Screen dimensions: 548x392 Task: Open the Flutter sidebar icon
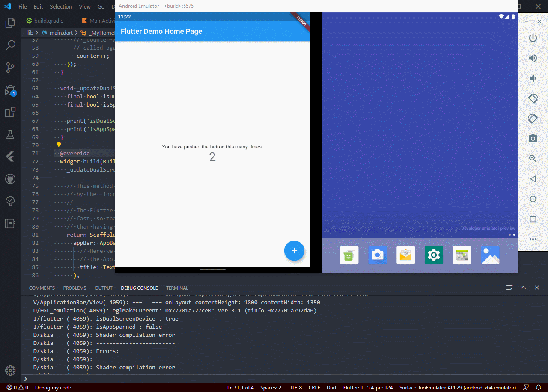pos(10,157)
